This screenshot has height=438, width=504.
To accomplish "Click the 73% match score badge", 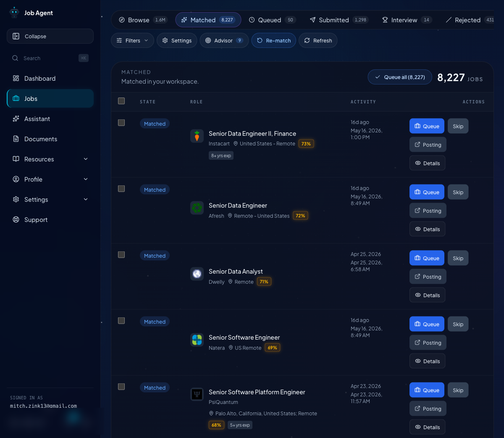I will tap(306, 144).
